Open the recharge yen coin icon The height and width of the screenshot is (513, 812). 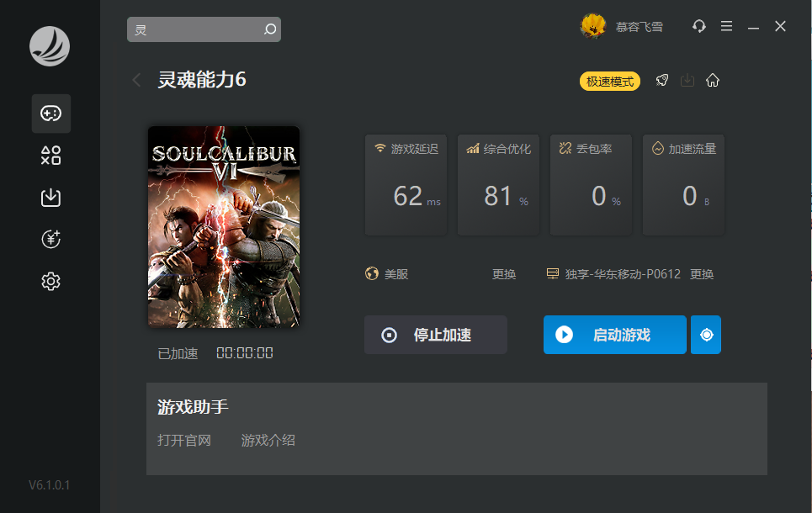[x=50, y=240]
